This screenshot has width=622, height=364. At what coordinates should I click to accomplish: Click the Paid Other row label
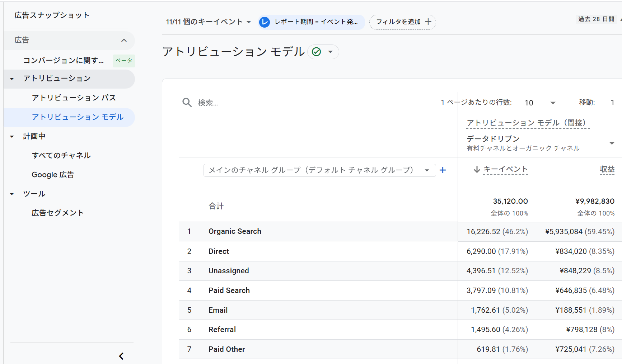(x=226, y=349)
